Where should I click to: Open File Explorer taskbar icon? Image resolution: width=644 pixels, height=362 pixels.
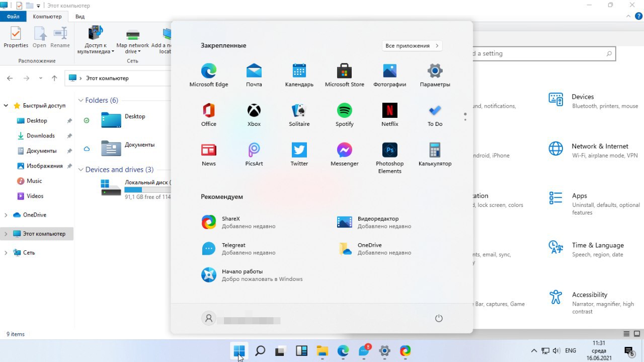[322, 351]
